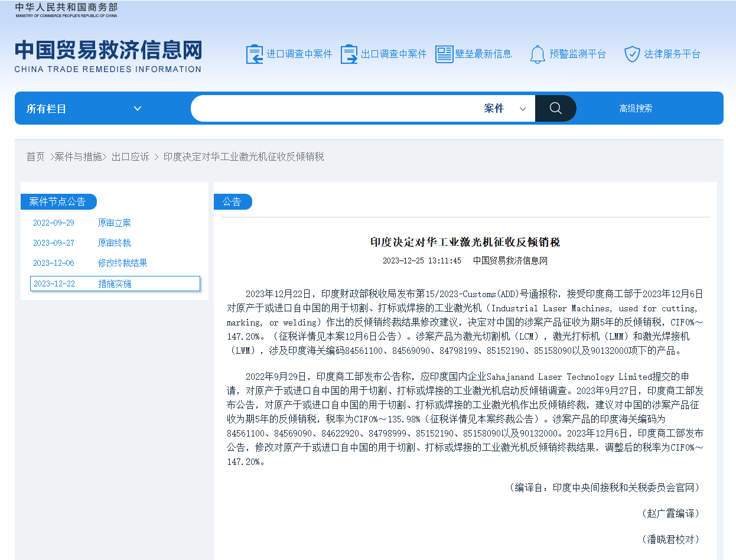
Task: Click the timestamp 2023-12-25 13:11:45
Action: [422, 261]
